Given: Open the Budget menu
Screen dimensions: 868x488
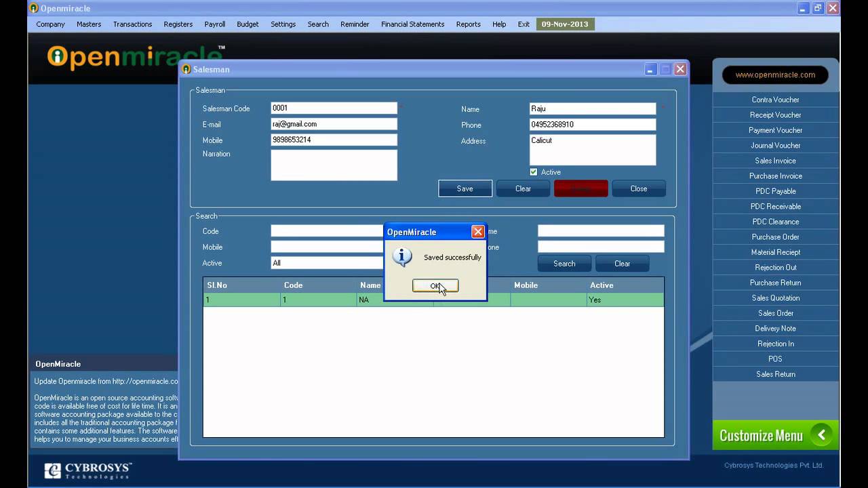Looking at the screenshot, I should (248, 24).
